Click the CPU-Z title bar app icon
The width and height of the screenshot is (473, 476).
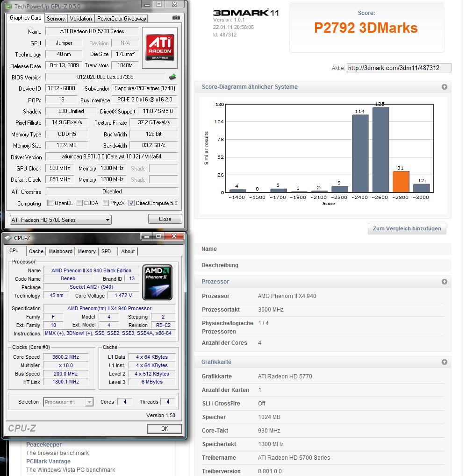coord(8,238)
